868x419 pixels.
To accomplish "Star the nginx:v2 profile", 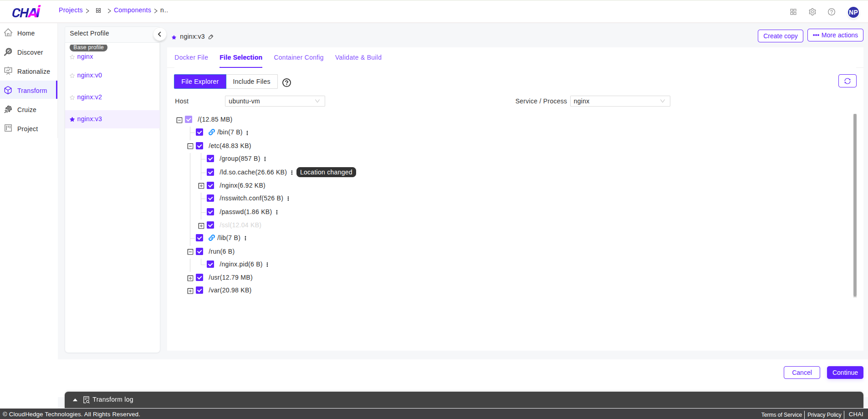I will point(72,97).
